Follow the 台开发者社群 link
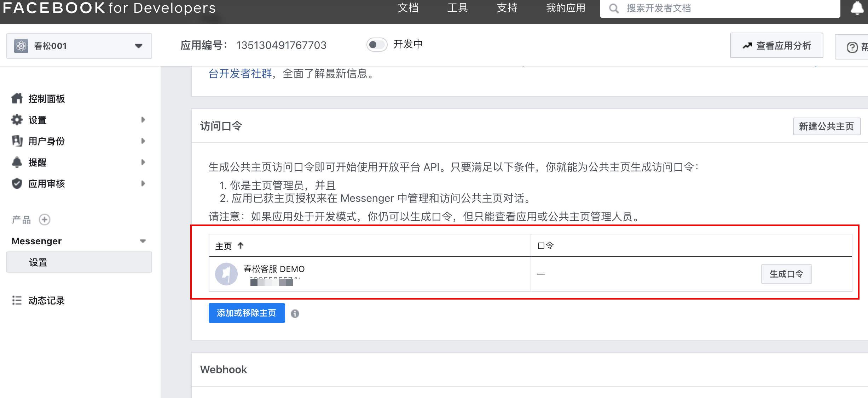 240,74
